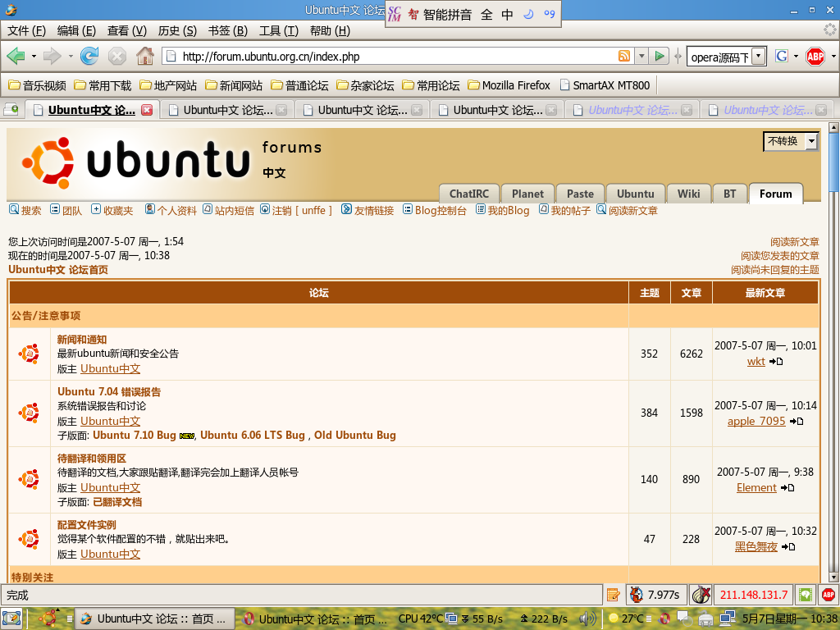Open the 编辑 (E) menu
Screen dimensions: 840x630
coord(76,30)
